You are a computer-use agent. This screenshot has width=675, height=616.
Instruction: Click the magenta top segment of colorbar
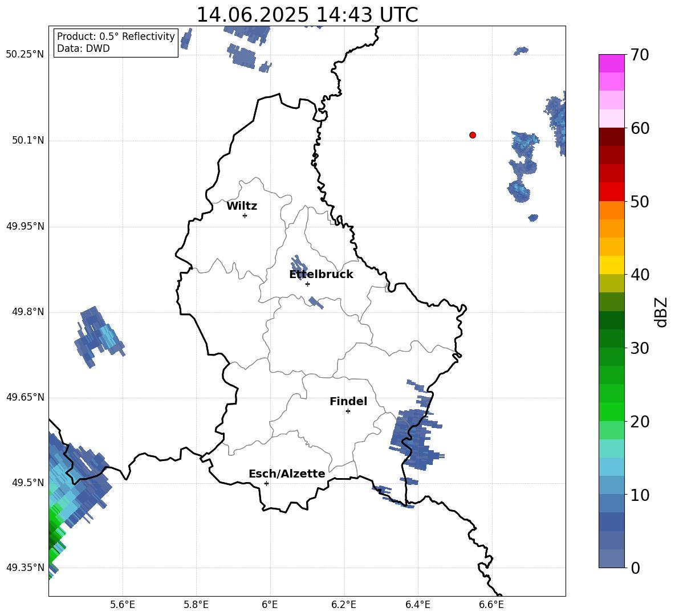pyautogui.click(x=611, y=63)
